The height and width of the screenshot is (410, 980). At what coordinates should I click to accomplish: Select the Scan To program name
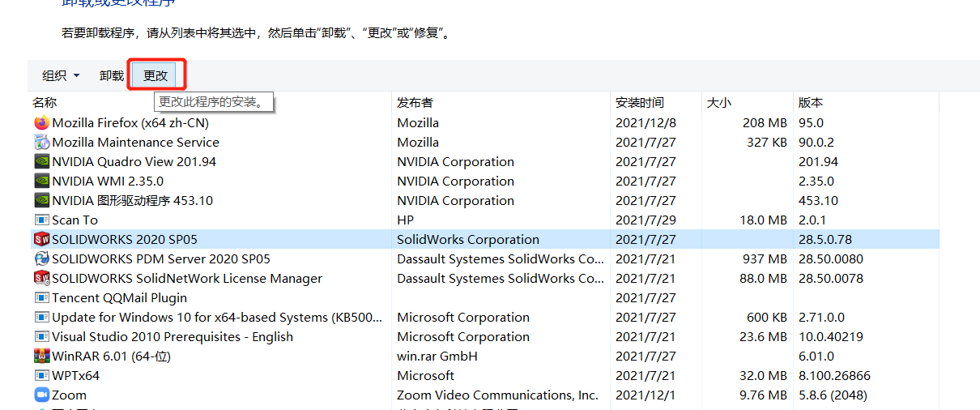point(75,220)
